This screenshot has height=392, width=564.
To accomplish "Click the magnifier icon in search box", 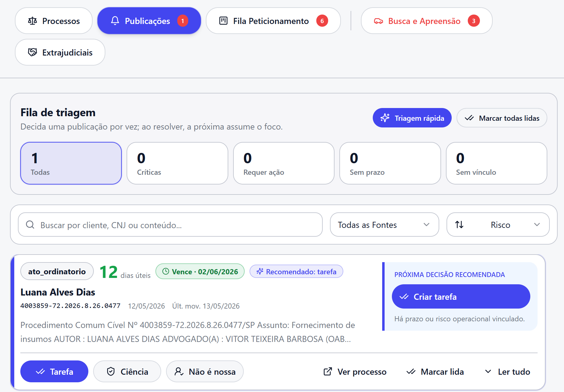I will [x=30, y=225].
